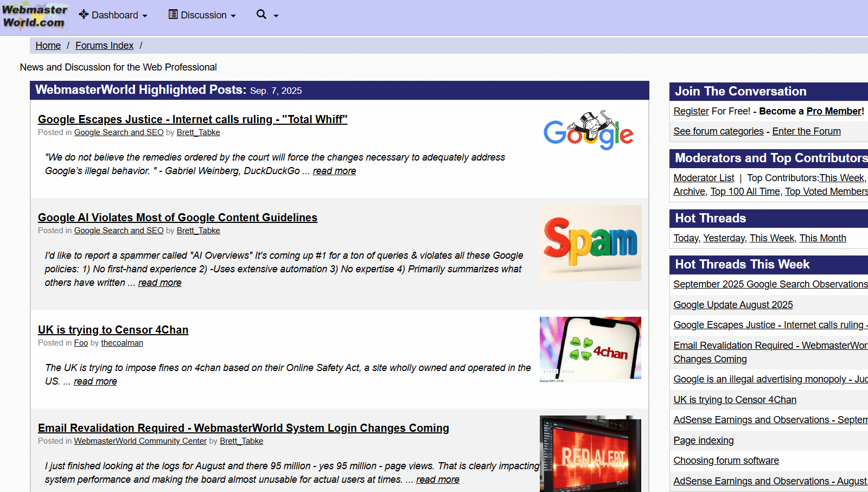Go to Home breadcrumb
The image size is (868, 492).
click(48, 46)
